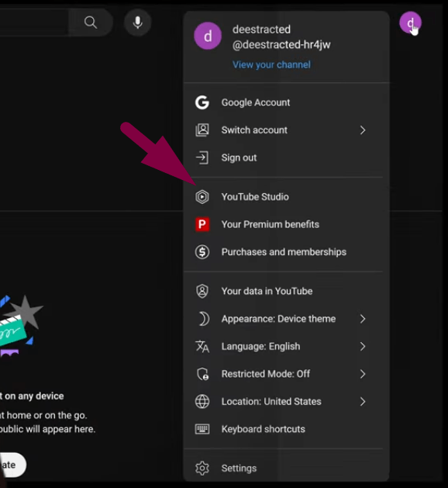This screenshot has height=488, width=448.
Task: Click the Google G logo icon
Action: [x=202, y=102]
